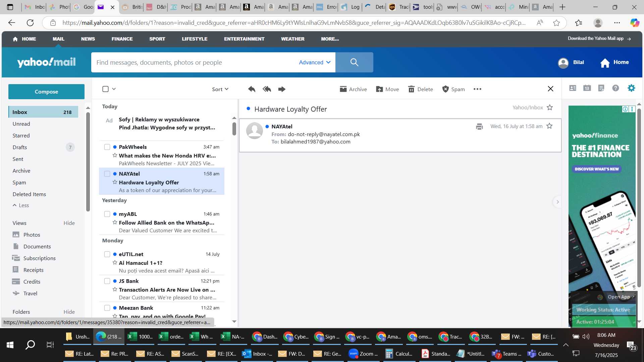This screenshot has height=362, width=644.
Task: Close the message reading pane
Action: (x=550, y=89)
